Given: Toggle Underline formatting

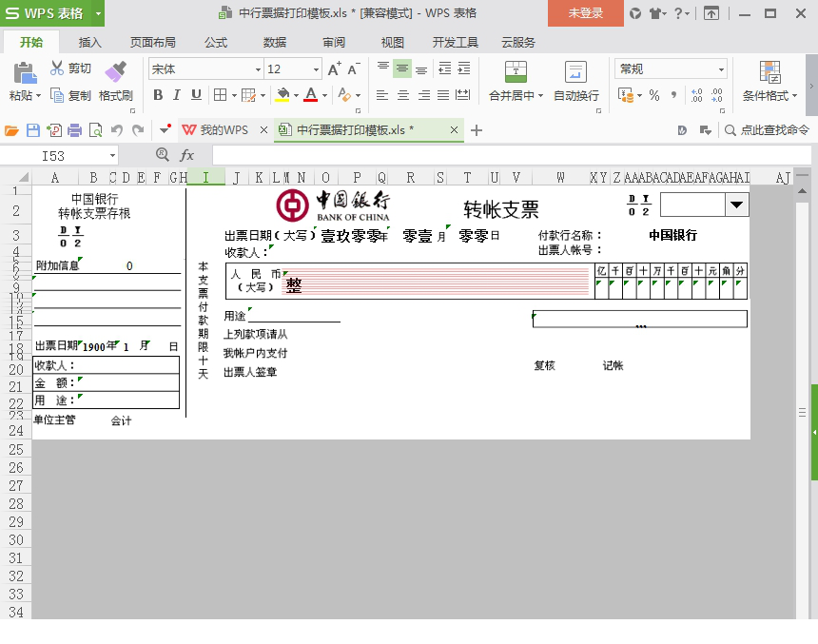Looking at the screenshot, I should click(x=196, y=95).
